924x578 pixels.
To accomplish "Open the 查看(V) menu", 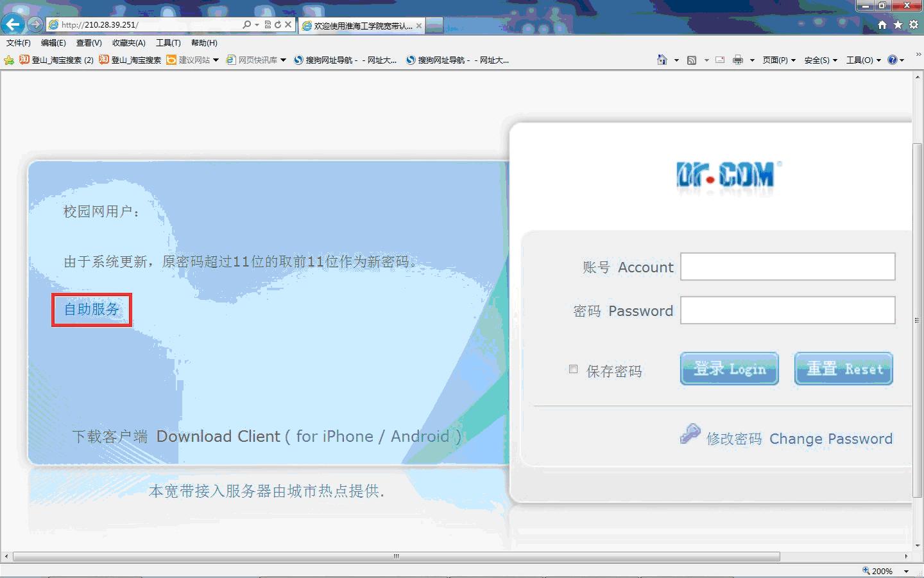I will tap(89, 43).
